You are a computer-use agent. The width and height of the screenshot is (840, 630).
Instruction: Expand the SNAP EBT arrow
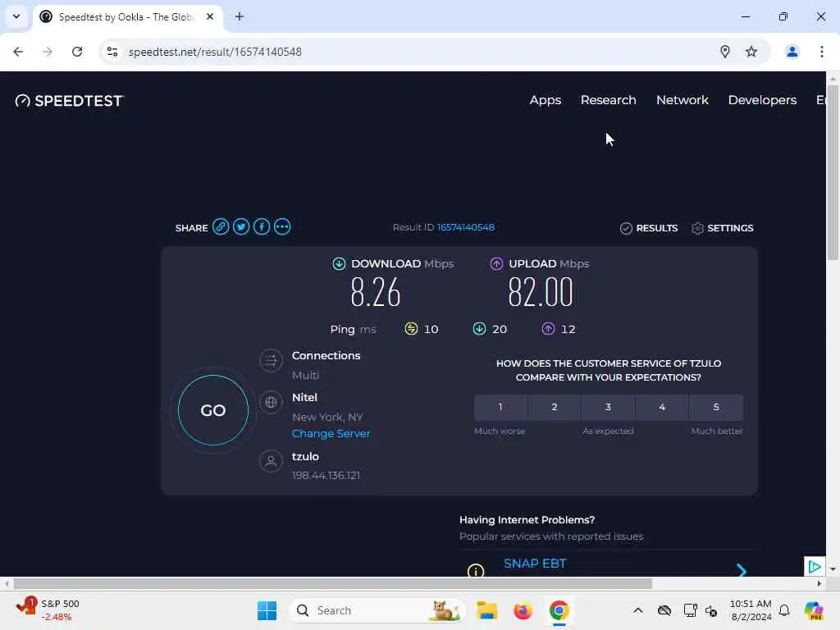pos(742,570)
